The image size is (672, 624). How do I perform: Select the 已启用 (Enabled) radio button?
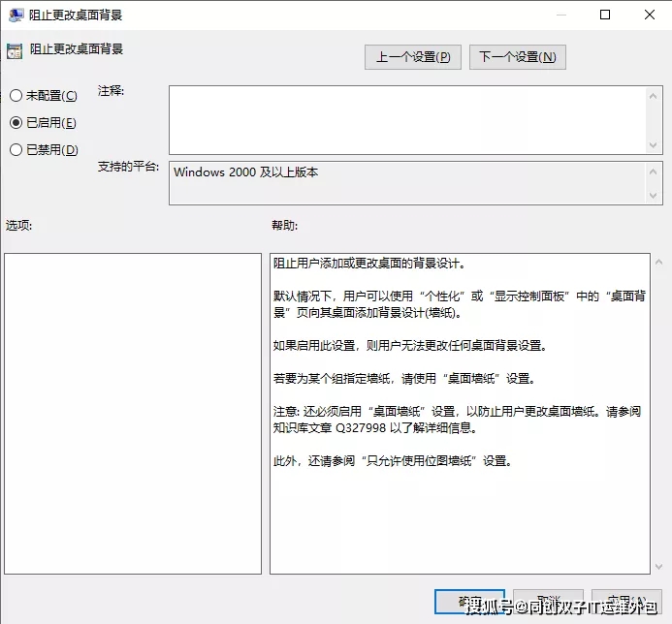coord(16,123)
